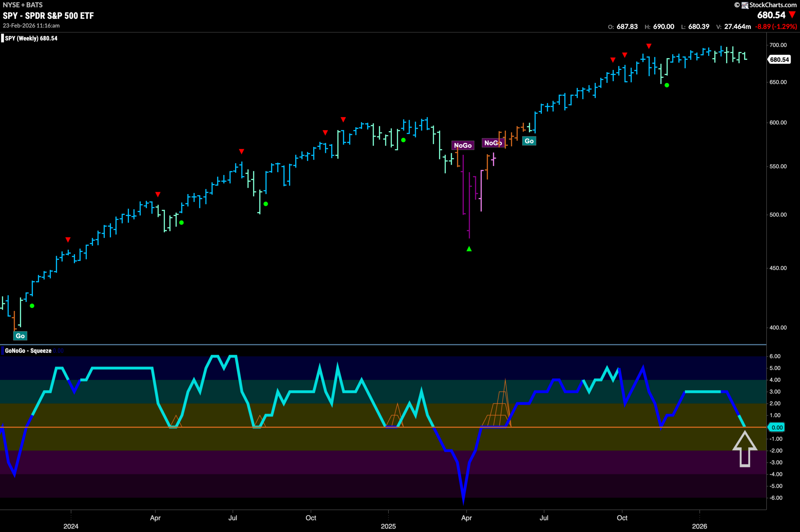Click the open value 687.83
Viewport: 800px width, 532px height.
coord(627,27)
